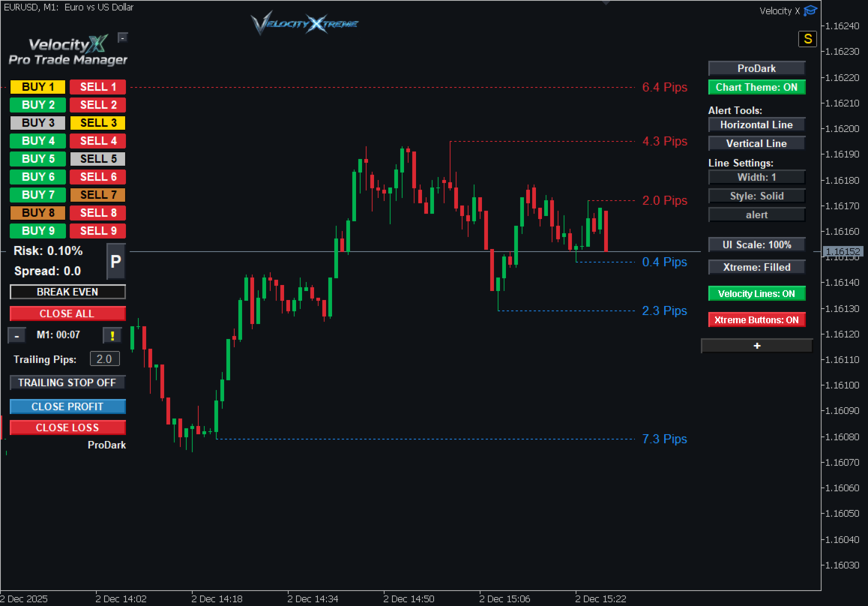The image size is (868, 606).
Task: Click SELL 1 button
Action: 98,87
